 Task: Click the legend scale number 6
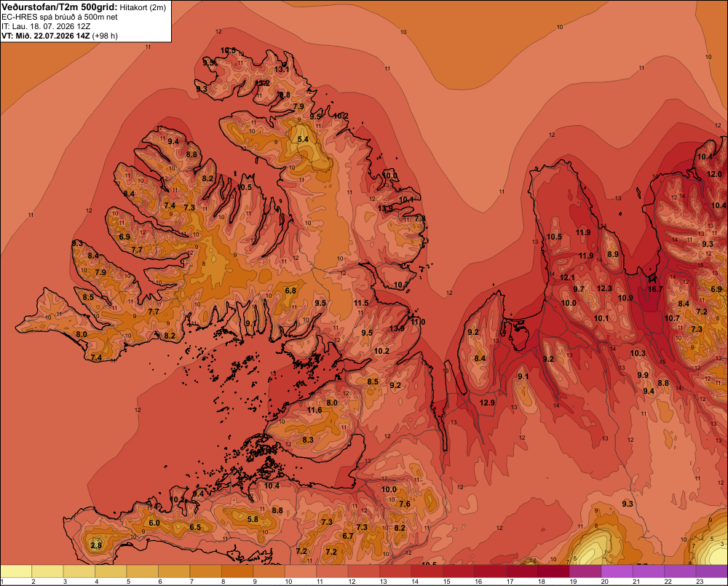159,582
